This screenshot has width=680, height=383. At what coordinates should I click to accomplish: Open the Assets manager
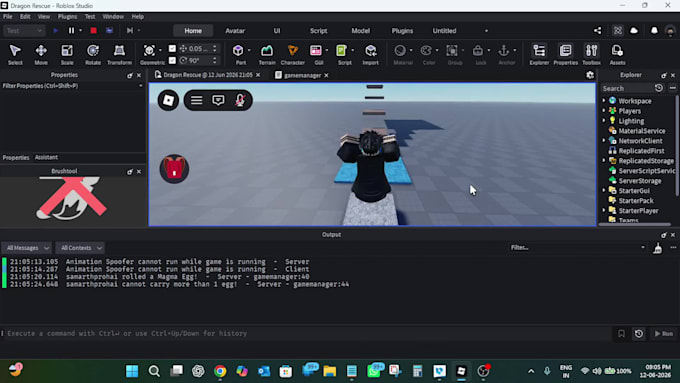click(617, 55)
